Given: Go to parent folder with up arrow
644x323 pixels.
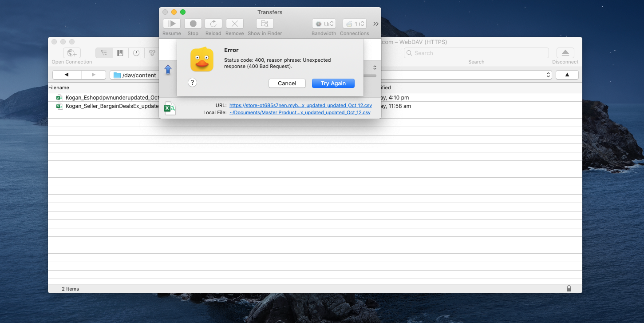Looking at the screenshot, I should 567,75.
